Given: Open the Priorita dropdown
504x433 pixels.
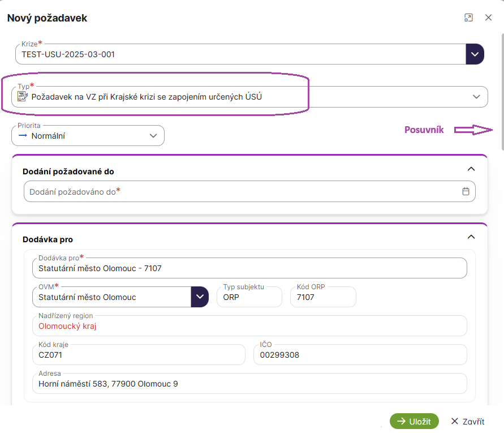Looking at the screenshot, I should (153, 136).
